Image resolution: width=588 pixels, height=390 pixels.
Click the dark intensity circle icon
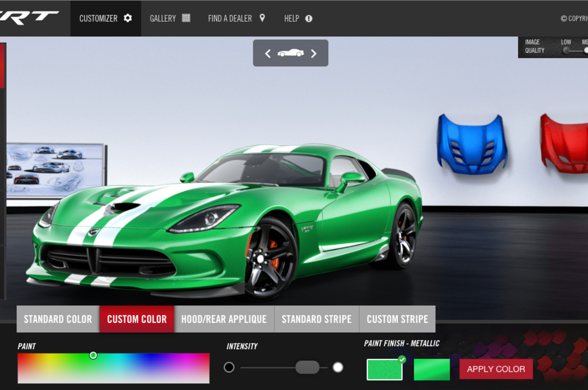click(229, 367)
